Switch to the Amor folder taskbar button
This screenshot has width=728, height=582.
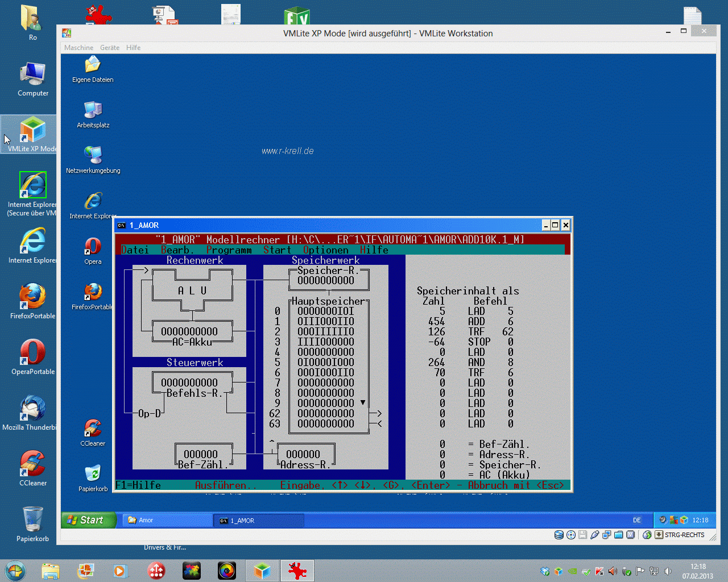coord(166,520)
